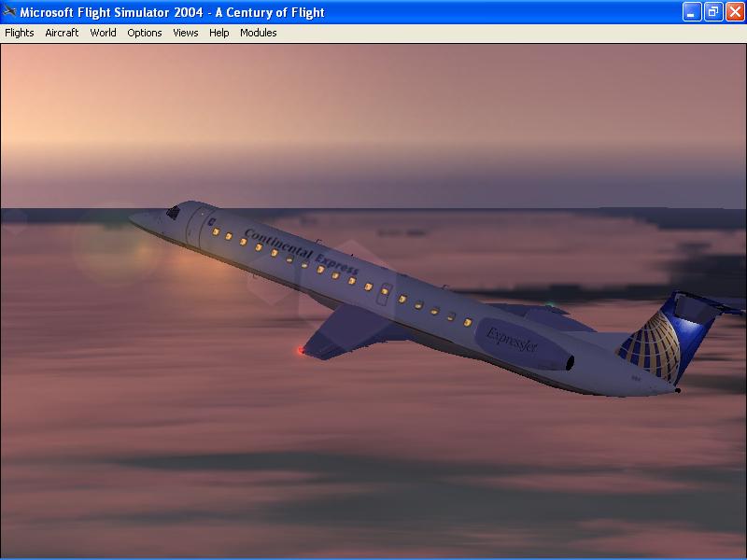Restore down the Flight Simulator window
The height and width of the screenshot is (560, 747).
pos(713,12)
